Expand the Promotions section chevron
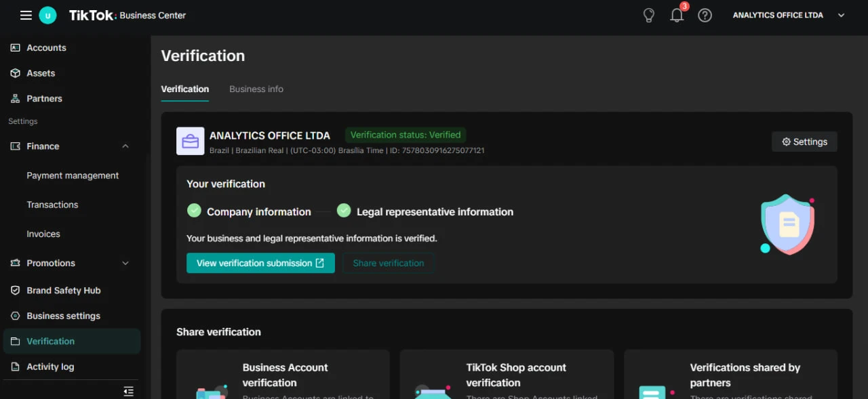The width and height of the screenshot is (868, 399). coord(125,264)
